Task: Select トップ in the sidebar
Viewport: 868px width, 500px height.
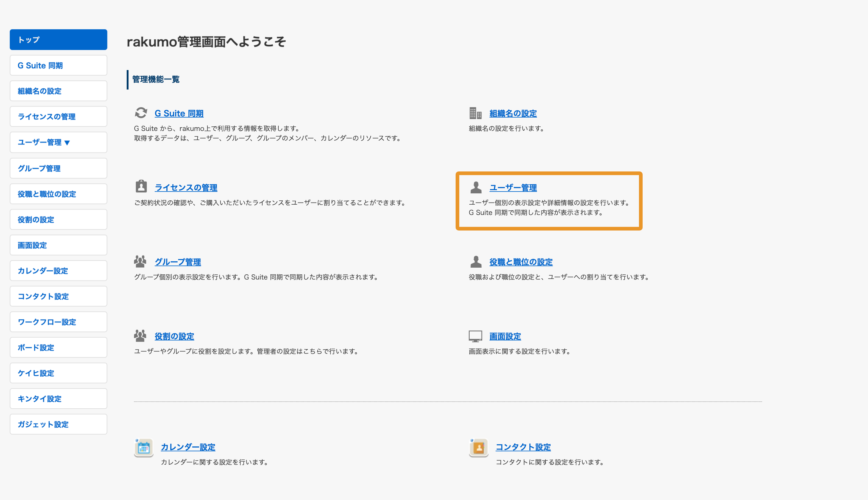Action: coord(58,40)
